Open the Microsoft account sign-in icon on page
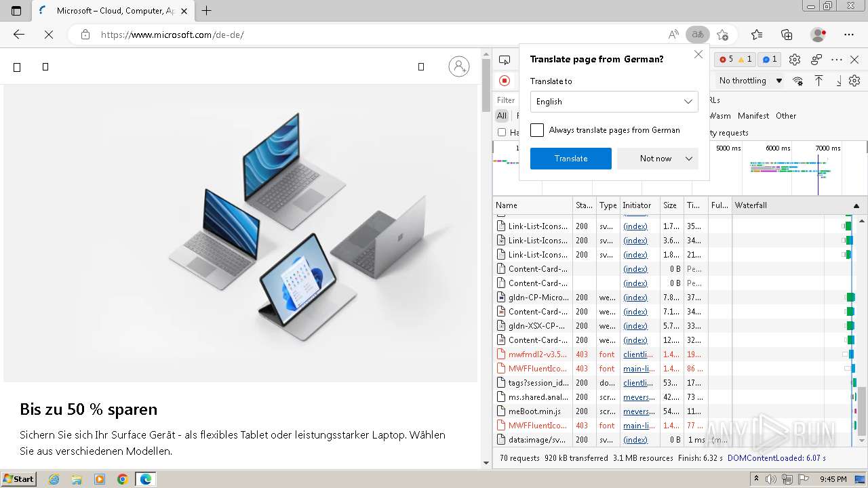The width and height of the screenshot is (868, 488). click(459, 66)
